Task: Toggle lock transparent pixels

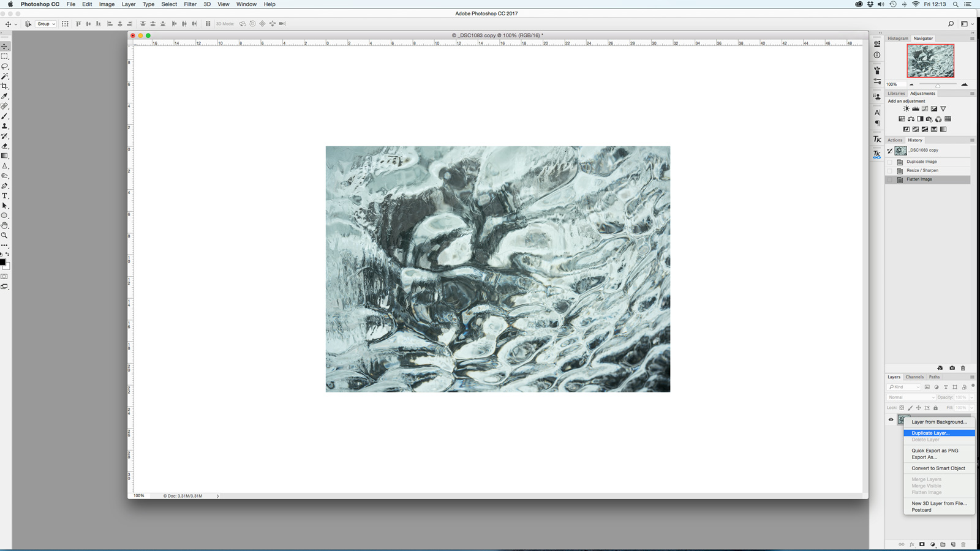Action: (902, 408)
